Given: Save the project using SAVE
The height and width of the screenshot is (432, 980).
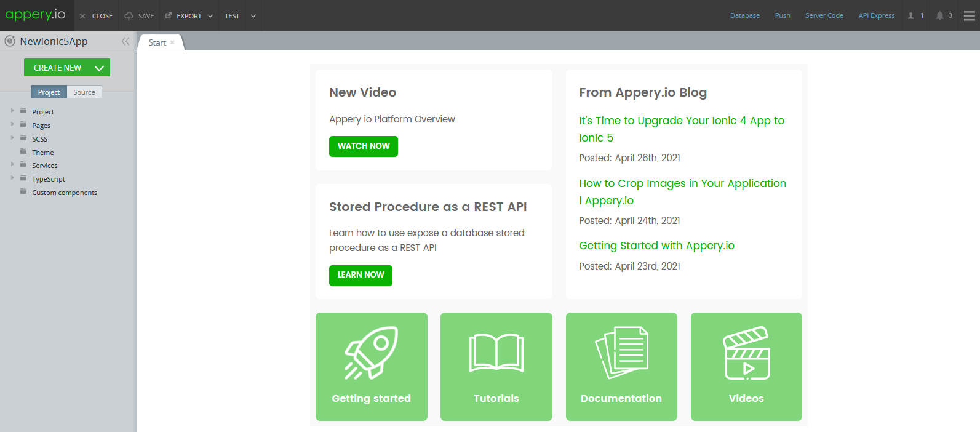Looking at the screenshot, I should [x=139, y=16].
